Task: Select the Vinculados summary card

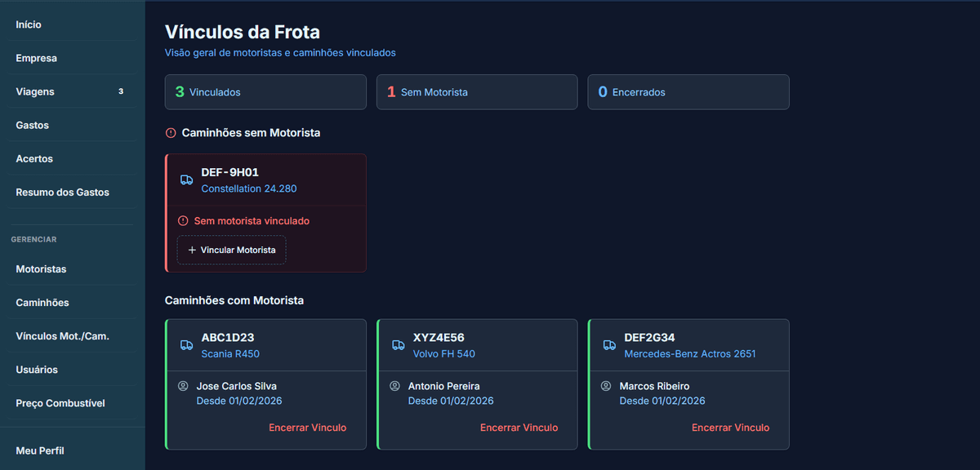Action: [x=265, y=91]
